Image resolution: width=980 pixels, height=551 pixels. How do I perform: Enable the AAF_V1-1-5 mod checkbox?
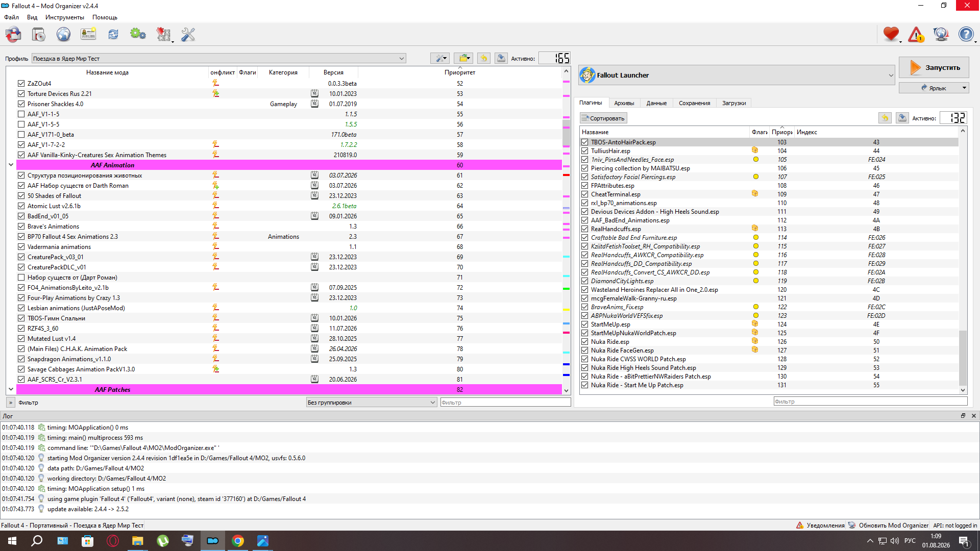pyautogui.click(x=21, y=114)
